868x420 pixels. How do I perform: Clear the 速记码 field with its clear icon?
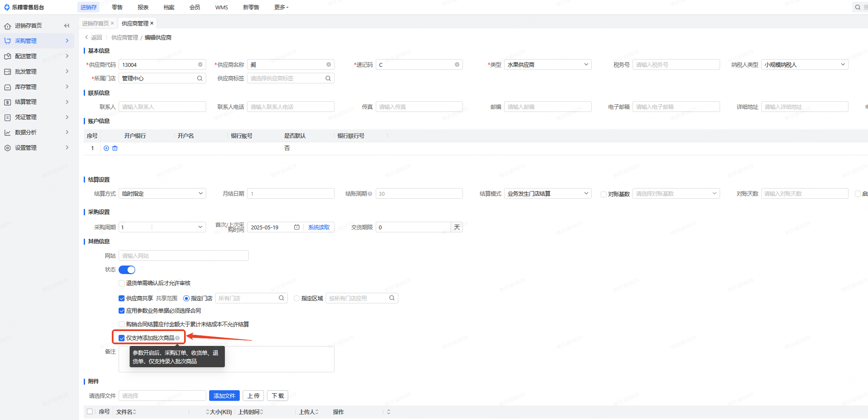[x=457, y=65]
